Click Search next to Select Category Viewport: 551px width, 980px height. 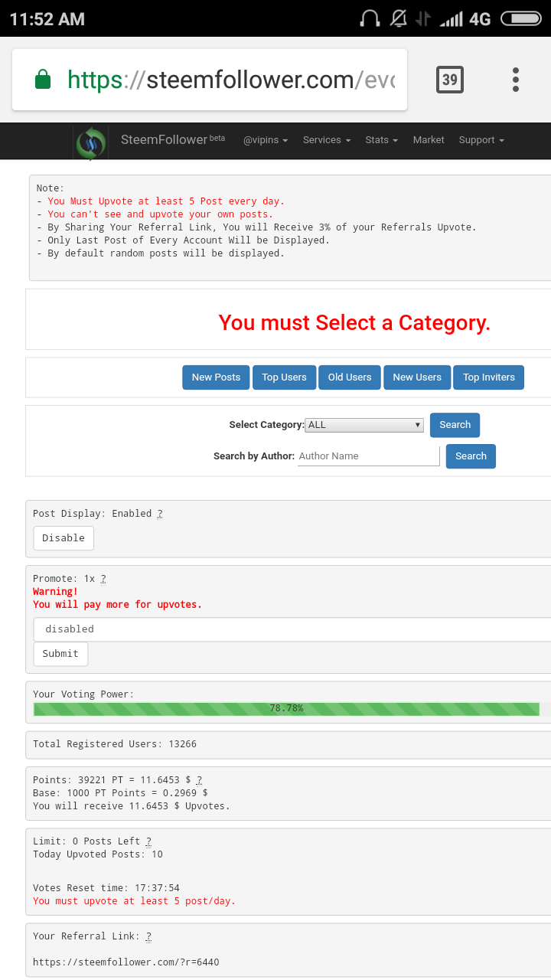pyautogui.click(x=455, y=425)
